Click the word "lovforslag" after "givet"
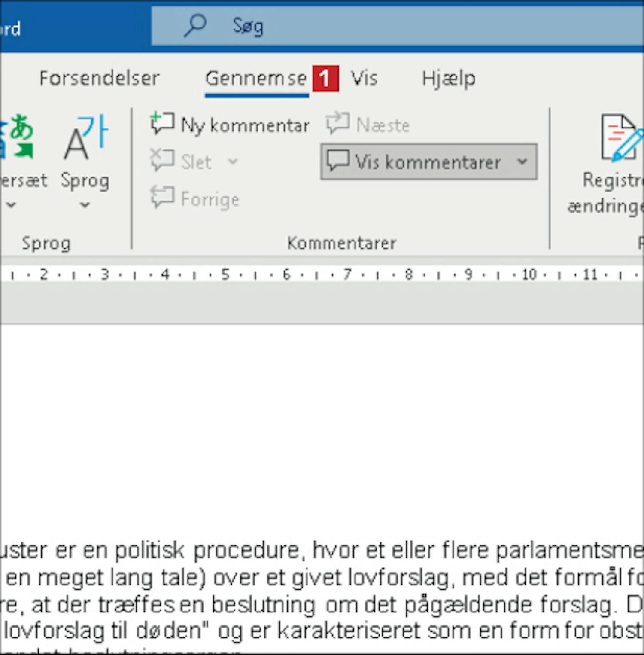 pos(398,578)
